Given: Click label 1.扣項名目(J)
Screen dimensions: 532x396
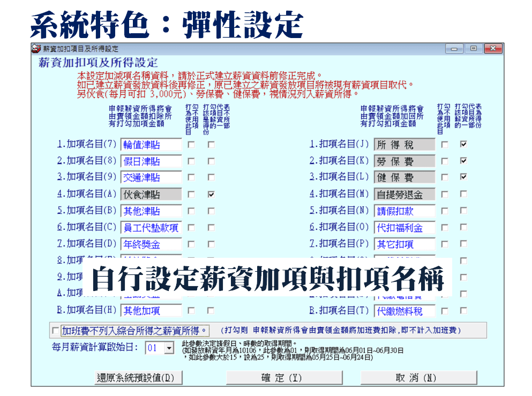Looking at the screenshot, I should pyautogui.click(x=339, y=144).
